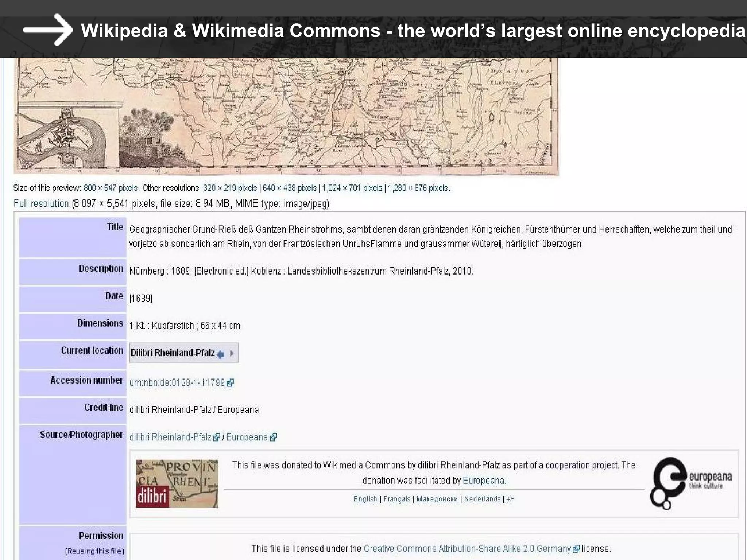Switch donation notice to Nederlands
This screenshot has width=747, height=560.
(x=482, y=499)
